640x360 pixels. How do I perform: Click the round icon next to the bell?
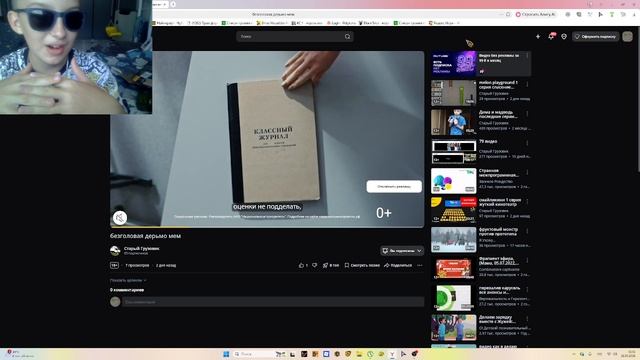point(564,36)
